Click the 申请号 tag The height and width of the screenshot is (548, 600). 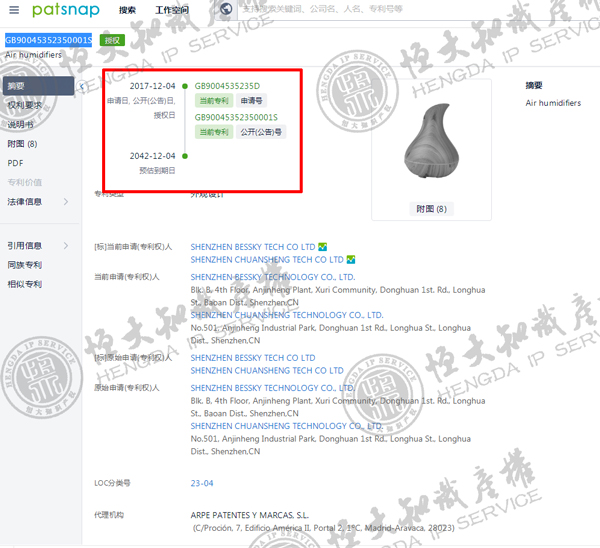pos(251,101)
